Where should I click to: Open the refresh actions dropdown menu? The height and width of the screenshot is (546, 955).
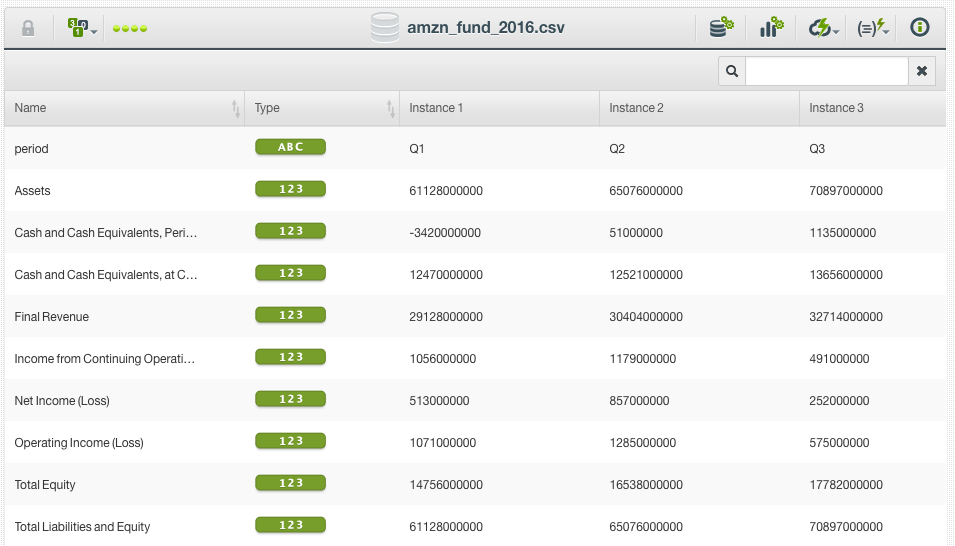coord(824,28)
